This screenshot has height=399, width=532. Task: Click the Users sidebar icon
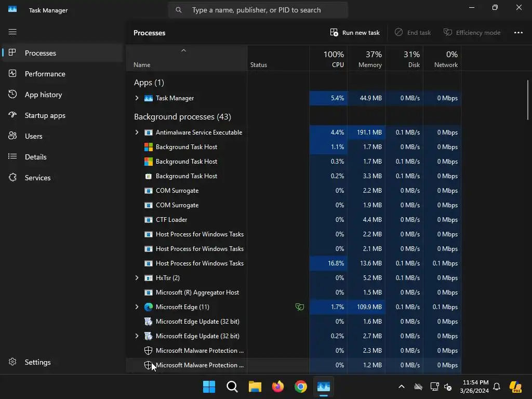[12, 136]
